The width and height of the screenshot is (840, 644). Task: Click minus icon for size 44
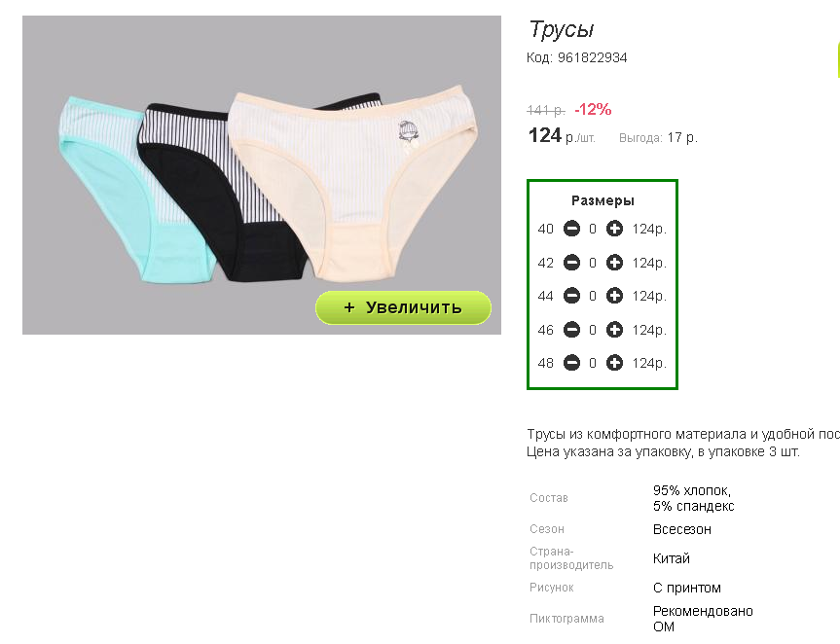[x=571, y=296]
